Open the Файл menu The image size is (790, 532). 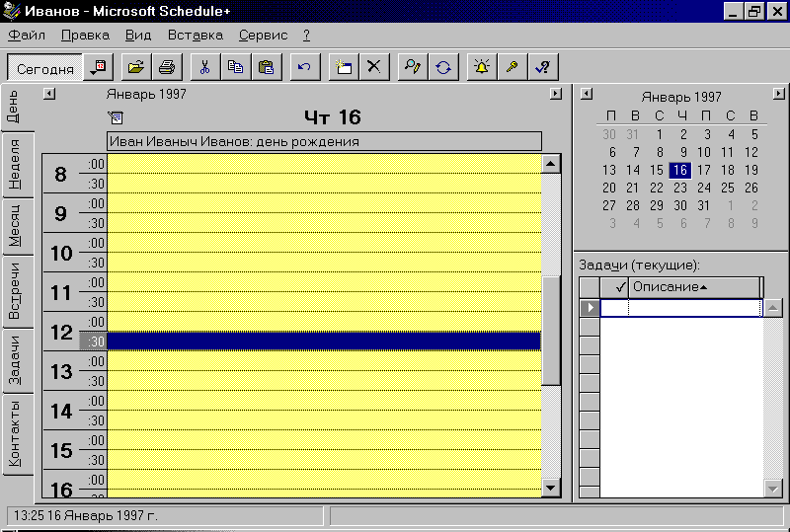pos(27,36)
